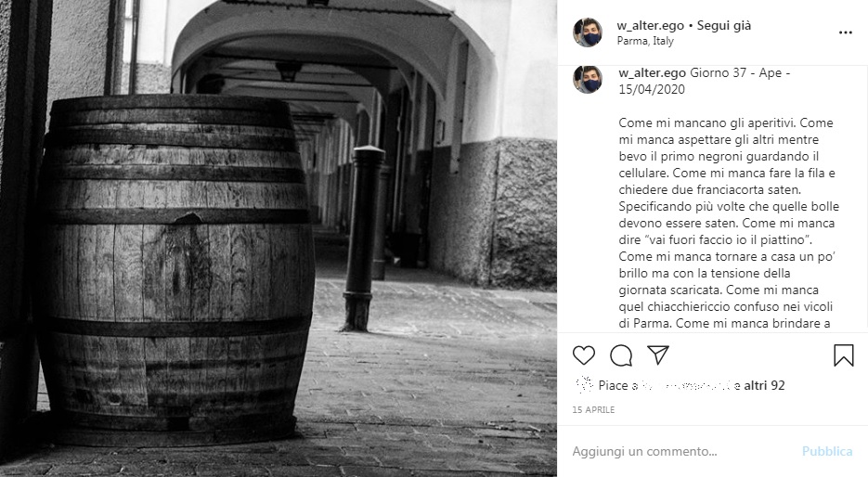This screenshot has width=868, height=477.
Task: Click the caption text starting Come mi mancano
Action: (x=729, y=223)
